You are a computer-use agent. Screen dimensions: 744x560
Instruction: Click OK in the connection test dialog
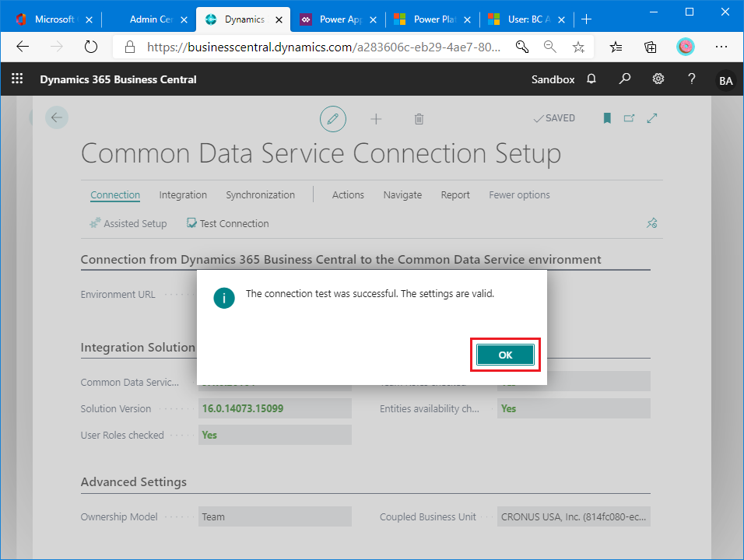click(x=505, y=355)
